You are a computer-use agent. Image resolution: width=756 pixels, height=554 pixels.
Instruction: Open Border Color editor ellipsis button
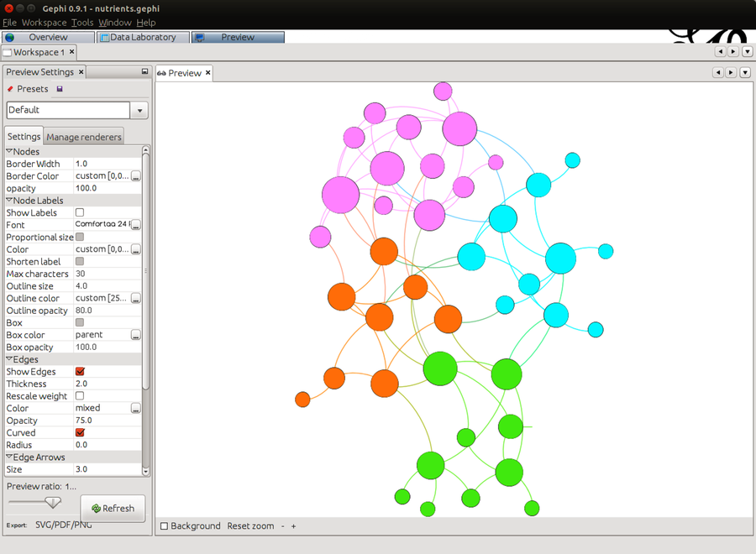pyautogui.click(x=136, y=176)
